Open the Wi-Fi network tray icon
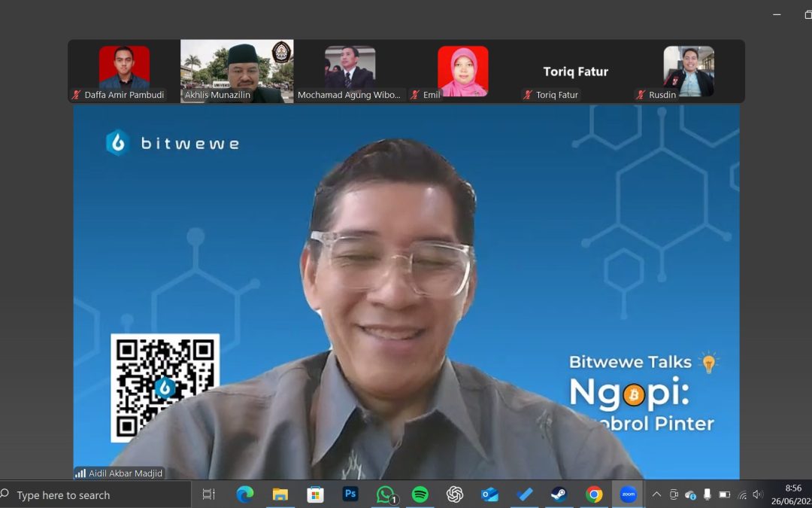The image size is (812, 508). pos(742,495)
